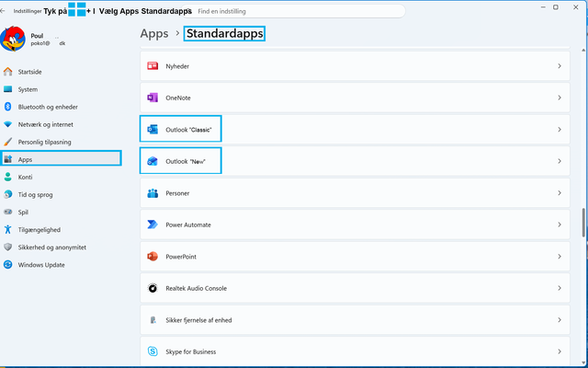
Task: Click the Windows Update sync icon
Action: click(8, 265)
